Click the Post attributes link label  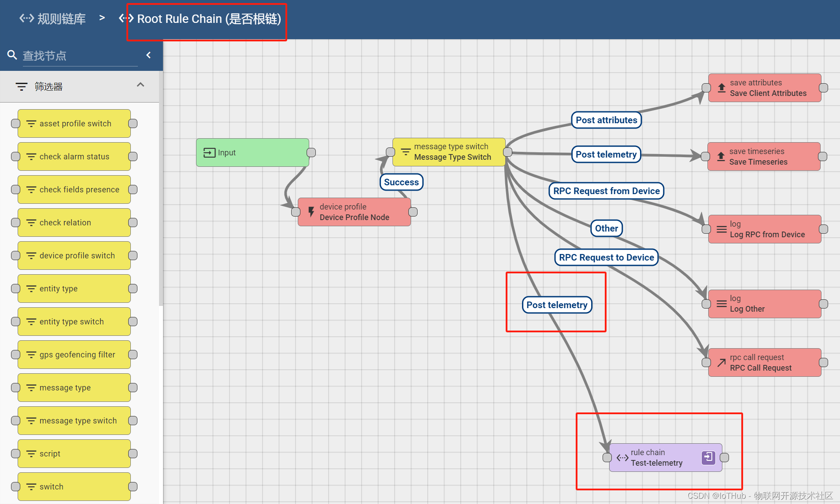click(607, 120)
